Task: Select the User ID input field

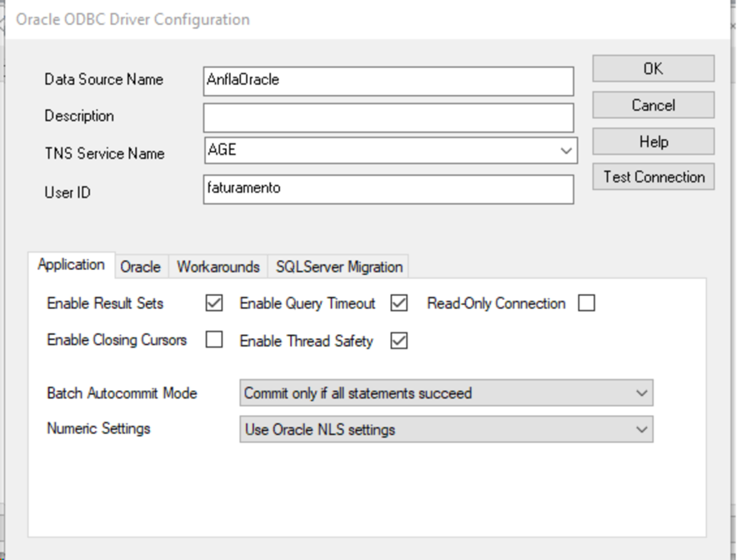Action: [x=389, y=189]
